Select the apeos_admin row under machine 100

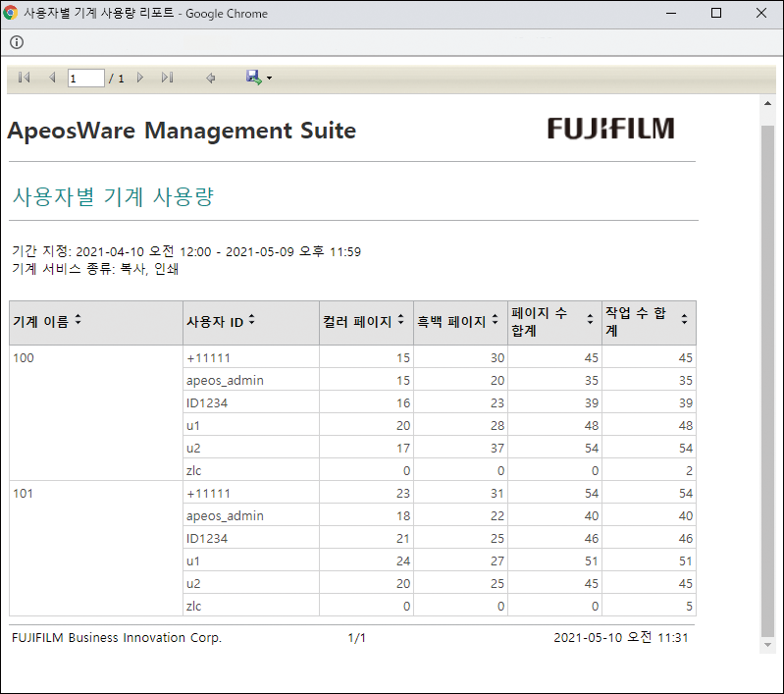coord(225,380)
